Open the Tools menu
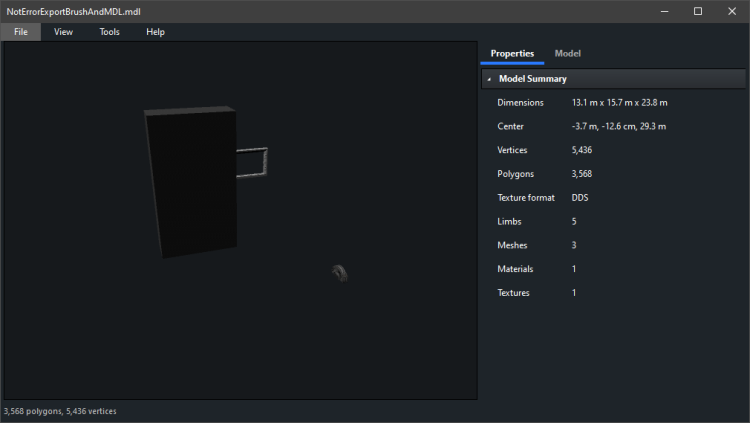750x423 pixels. (109, 32)
